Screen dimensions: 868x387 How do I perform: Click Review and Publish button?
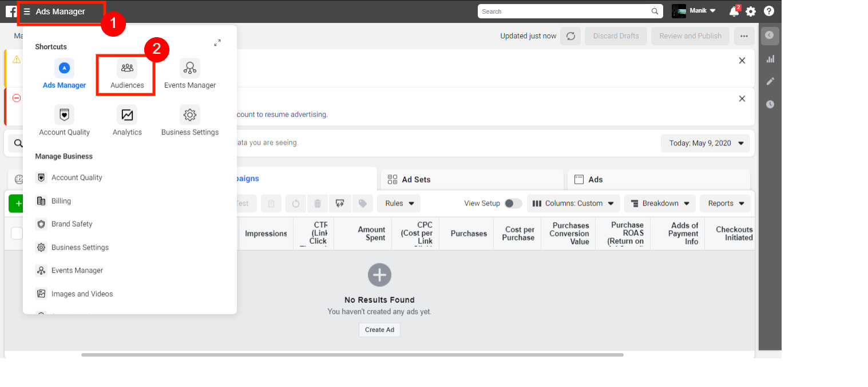pyautogui.click(x=690, y=36)
